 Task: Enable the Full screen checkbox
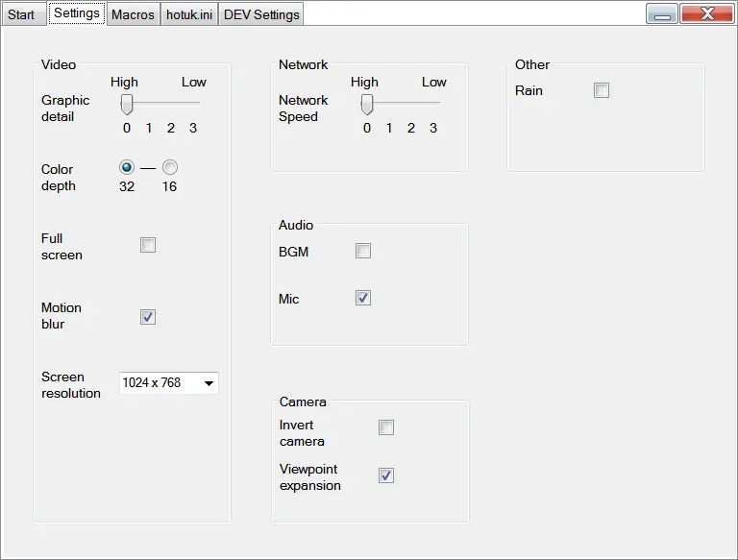pos(148,245)
